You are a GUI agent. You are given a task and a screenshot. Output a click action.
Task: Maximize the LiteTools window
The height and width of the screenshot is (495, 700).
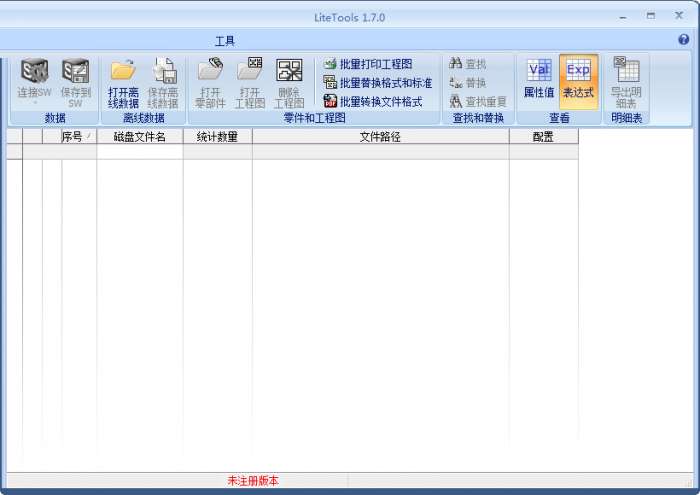tap(651, 16)
